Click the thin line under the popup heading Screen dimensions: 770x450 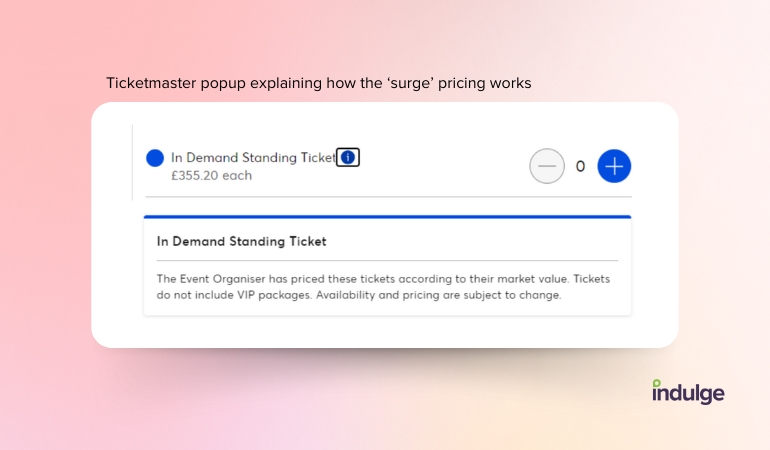coord(387,260)
